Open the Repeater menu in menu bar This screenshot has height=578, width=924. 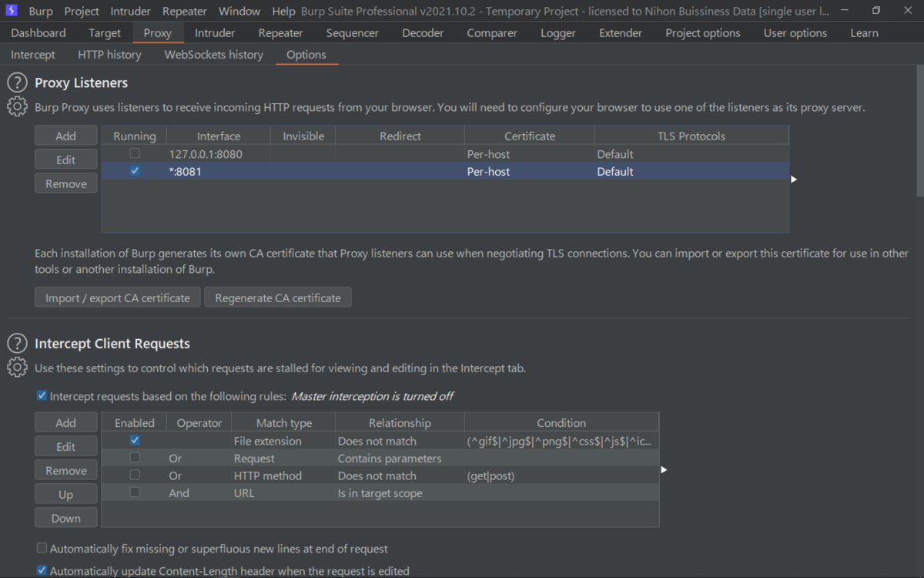(185, 11)
